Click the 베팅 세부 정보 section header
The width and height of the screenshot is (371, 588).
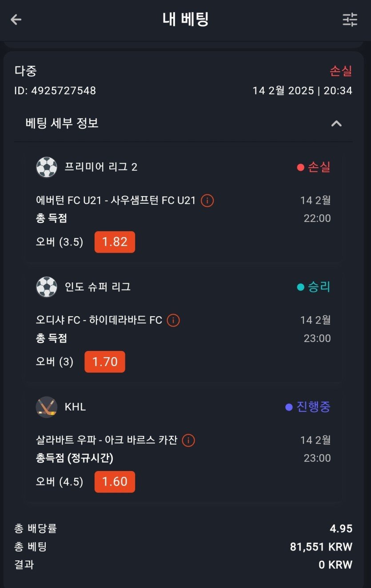(62, 123)
